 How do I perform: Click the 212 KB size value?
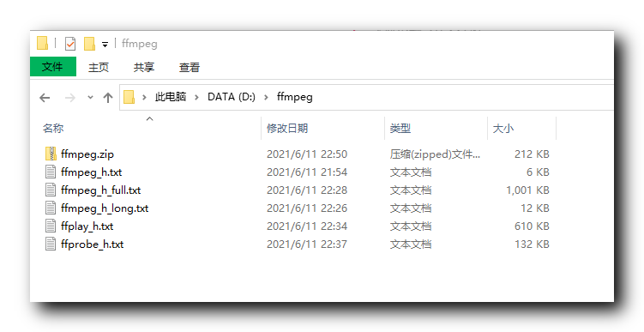point(532,154)
